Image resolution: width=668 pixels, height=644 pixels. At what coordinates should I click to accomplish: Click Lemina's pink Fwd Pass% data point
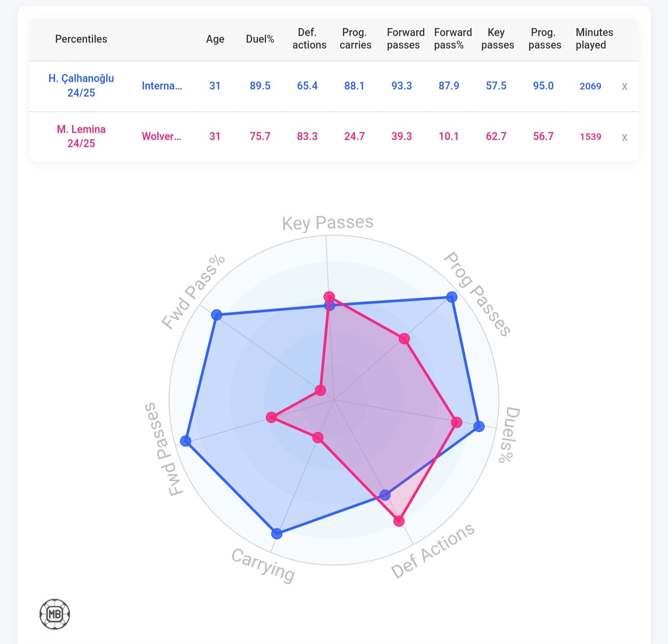click(320, 390)
